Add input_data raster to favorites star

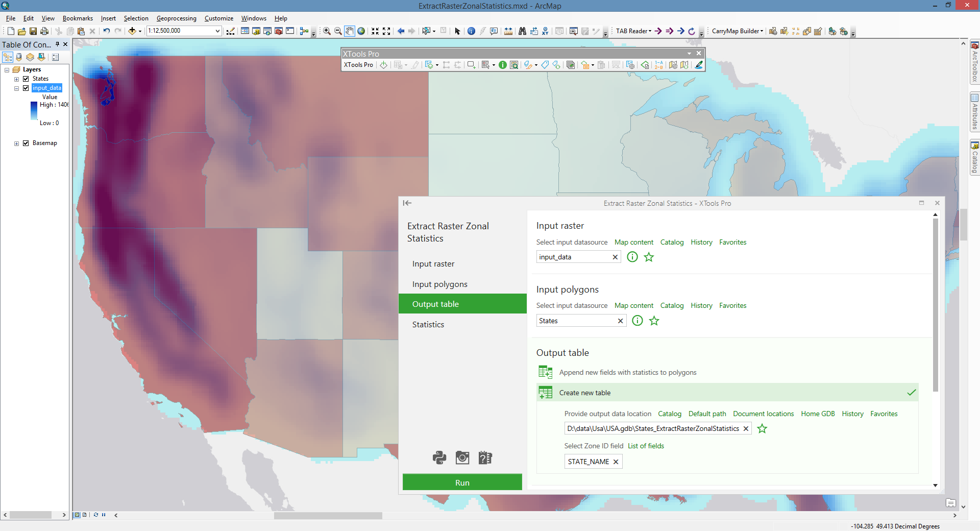coord(649,257)
